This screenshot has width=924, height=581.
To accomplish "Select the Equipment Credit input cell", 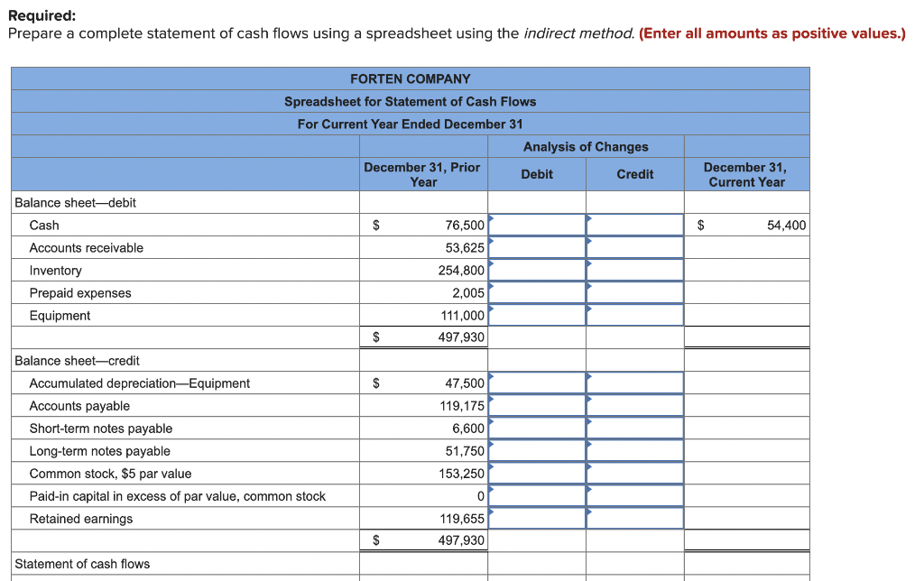I will tap(634, 315).
